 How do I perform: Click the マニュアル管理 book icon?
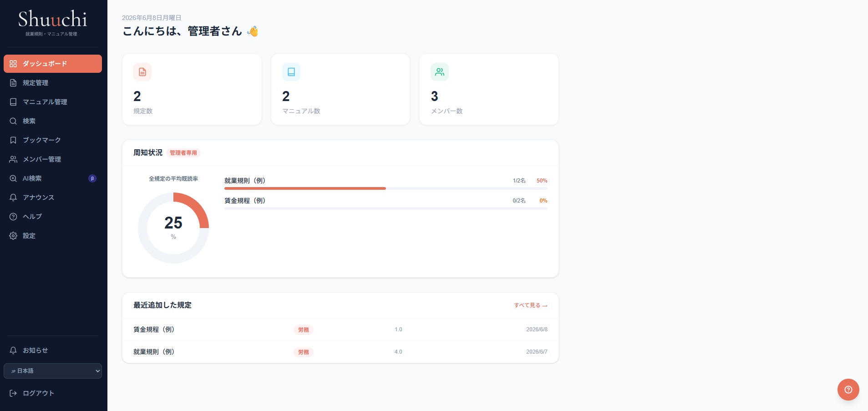[x=13, y=102]
